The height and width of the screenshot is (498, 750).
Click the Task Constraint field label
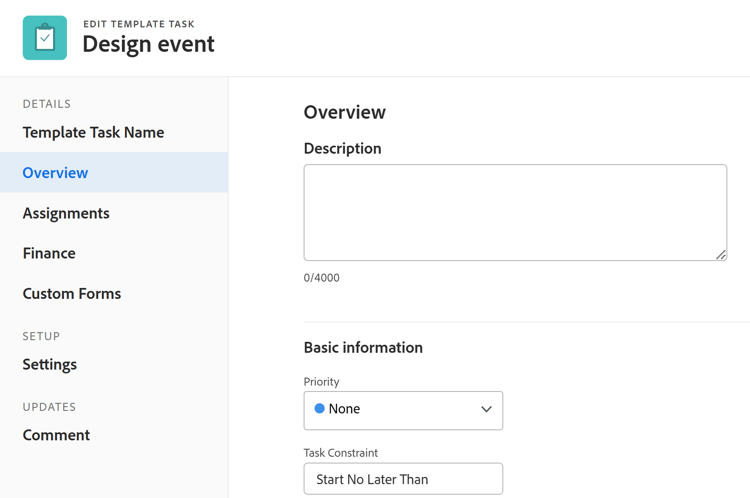click(x=341, y=453)
